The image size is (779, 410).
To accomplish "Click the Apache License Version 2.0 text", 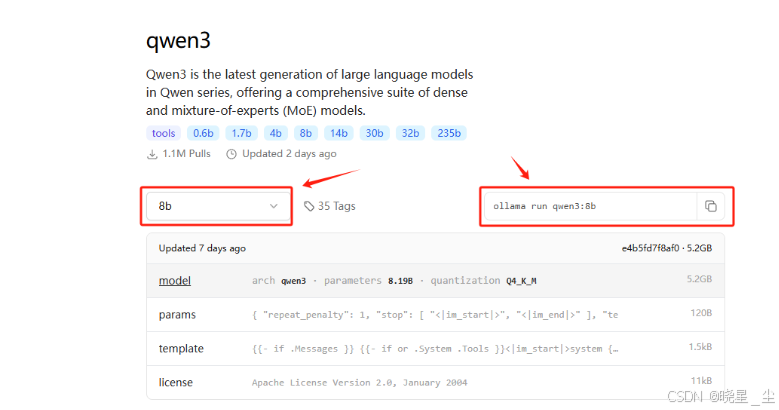I will (360, 383).
